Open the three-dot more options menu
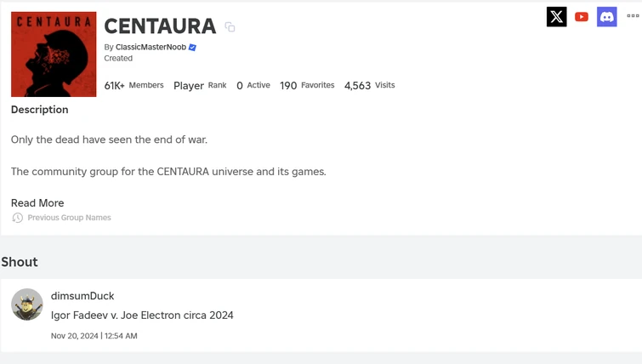The width and height of the screenshot is (642, 364). tap(633, 15)
